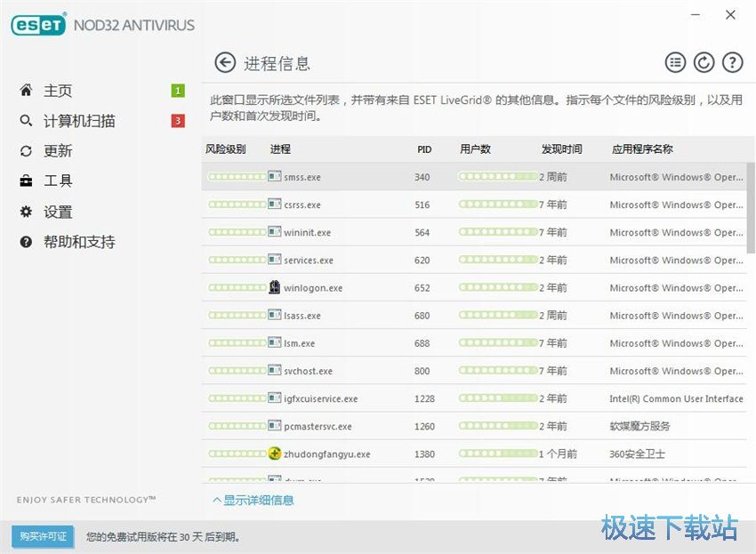Open the 帮助和支持 menu item
This screenshot has height=554, width=756.
click(79, 242)
